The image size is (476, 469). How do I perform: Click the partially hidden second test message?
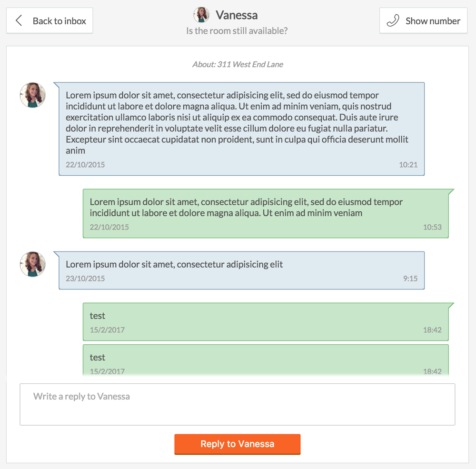click(266, 360)
